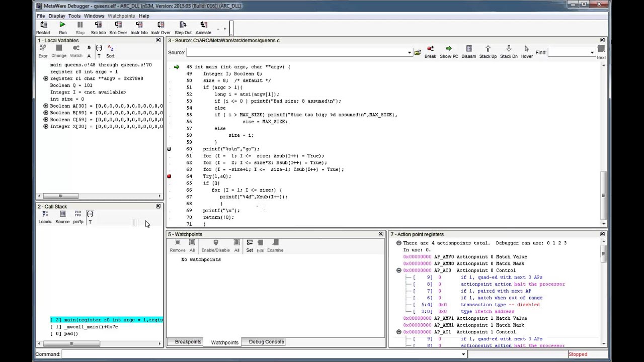Click the Stop toolbar icon
The width and height of the screenshot is (644, 362).
coord(80,28)
